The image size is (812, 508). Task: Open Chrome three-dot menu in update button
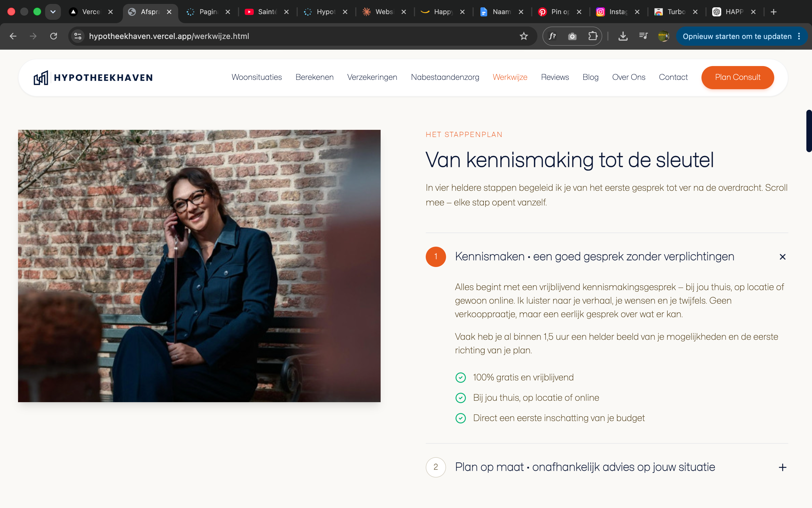(x=799, y=36)
